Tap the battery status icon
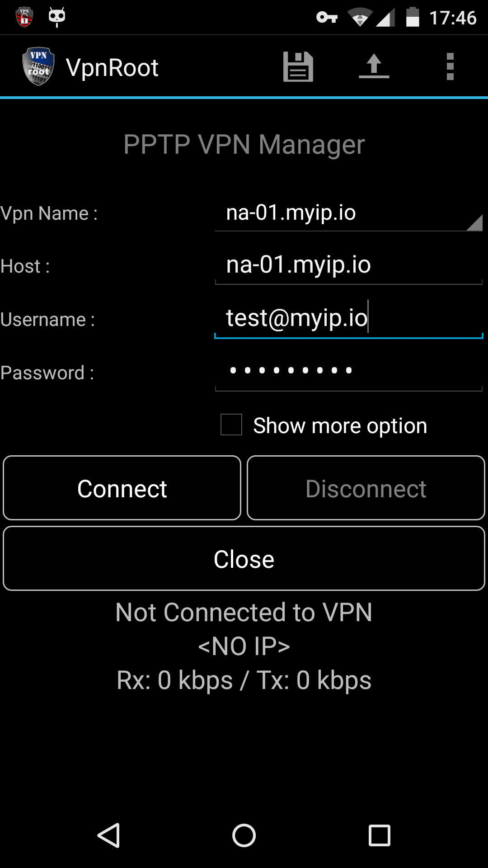Image resolution: width=488 pixels, height=868 pixels. [413, 17]
